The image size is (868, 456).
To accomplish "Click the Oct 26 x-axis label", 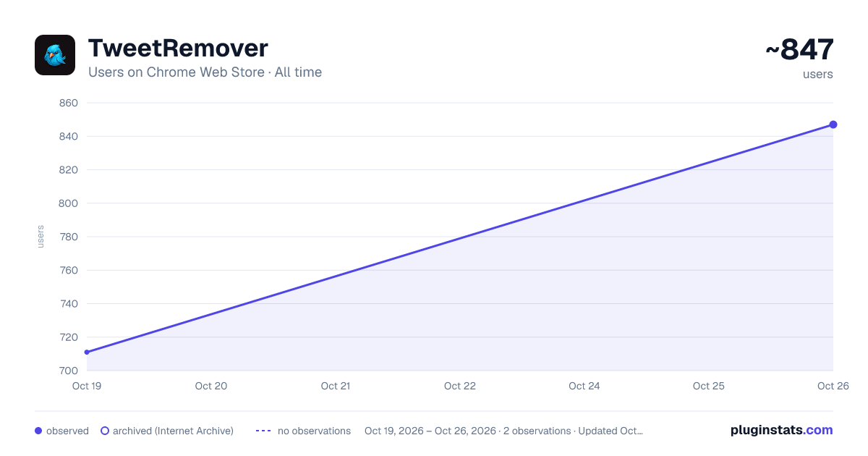I will [833, 386].
